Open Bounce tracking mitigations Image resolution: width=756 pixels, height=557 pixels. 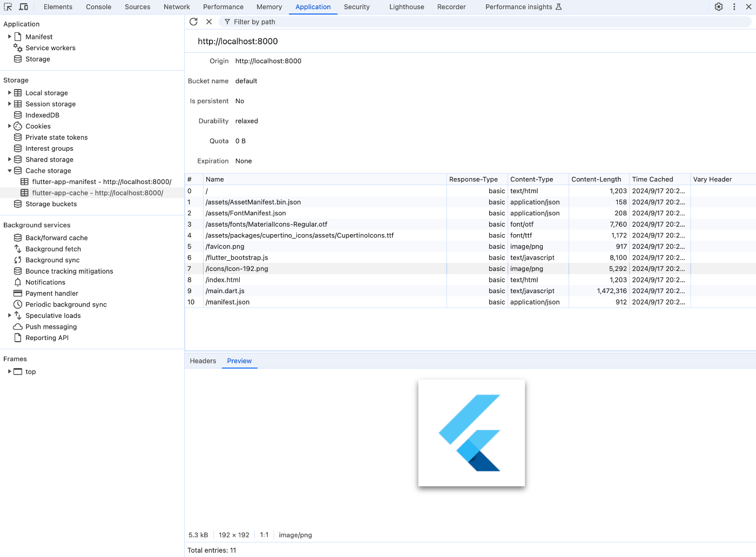tap(69, 271)
